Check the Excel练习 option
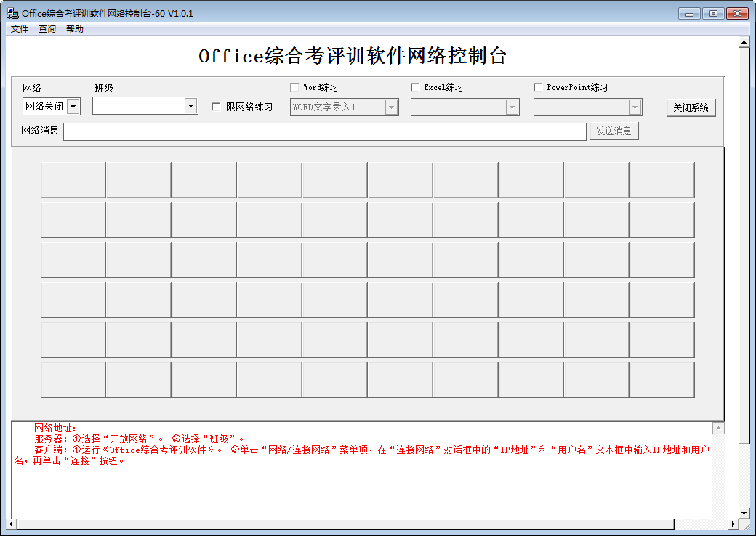The image size is (756, 536). point(415,87)
